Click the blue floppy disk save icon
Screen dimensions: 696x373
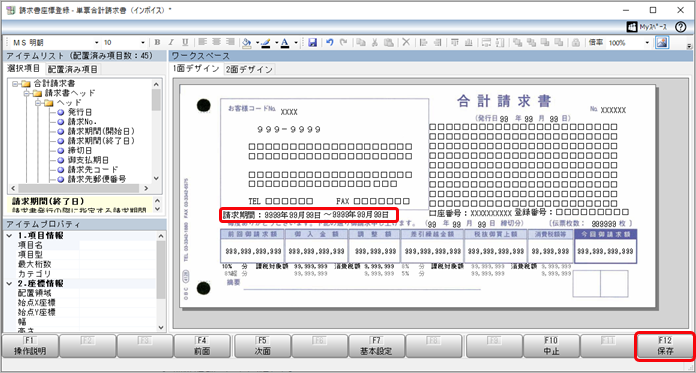(x=312, y=43)
